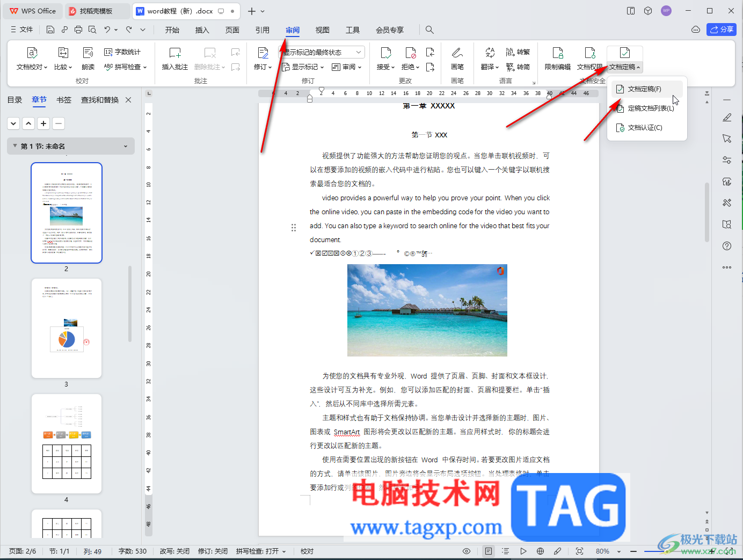The width and height of the screenshot is (743, 560).
Task: Click the Undo arrow icon
Action: click(x=107, y=30)
